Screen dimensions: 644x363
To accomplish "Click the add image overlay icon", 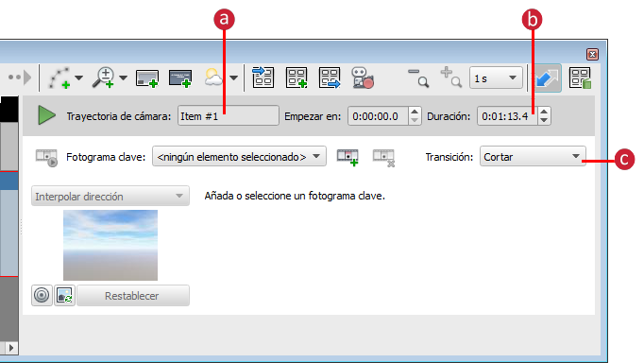I will coord(147,78).
